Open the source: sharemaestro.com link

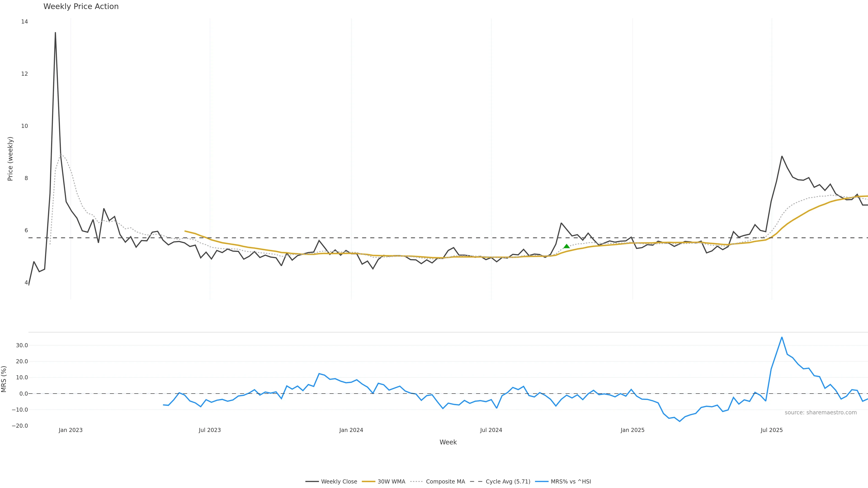pos(821,413)
